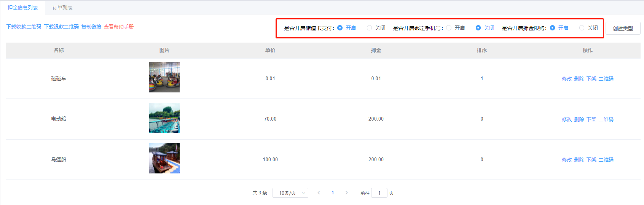
Task: Click the 单价 column header
Action: (270, 50)
